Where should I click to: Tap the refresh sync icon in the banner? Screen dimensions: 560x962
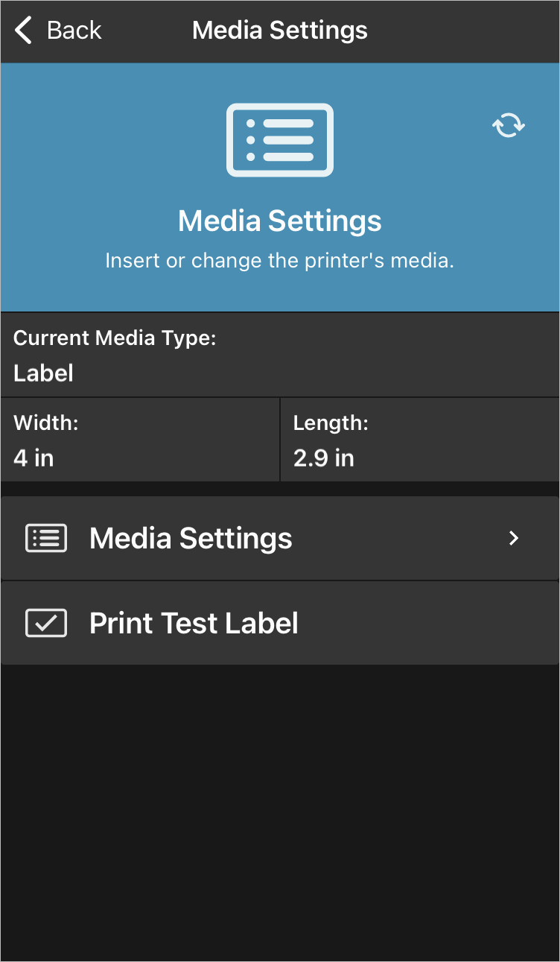[x=509, y=125]
